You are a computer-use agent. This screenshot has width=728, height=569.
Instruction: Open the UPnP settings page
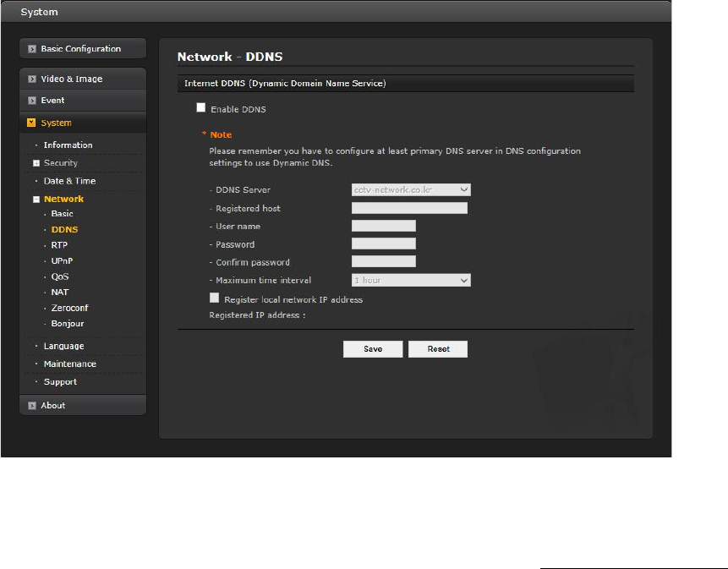(62, 261)
